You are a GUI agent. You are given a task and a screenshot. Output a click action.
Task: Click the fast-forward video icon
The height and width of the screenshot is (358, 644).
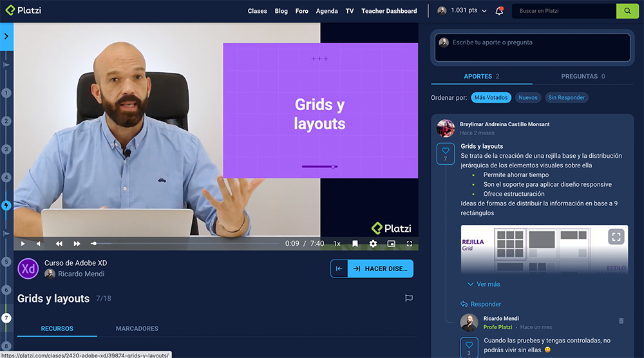pos(77,243)
